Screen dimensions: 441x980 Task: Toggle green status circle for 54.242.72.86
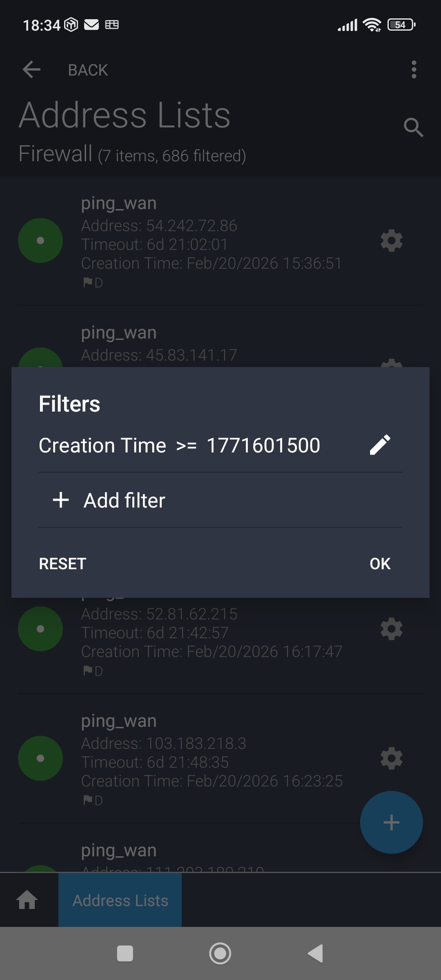coord(40,241)
